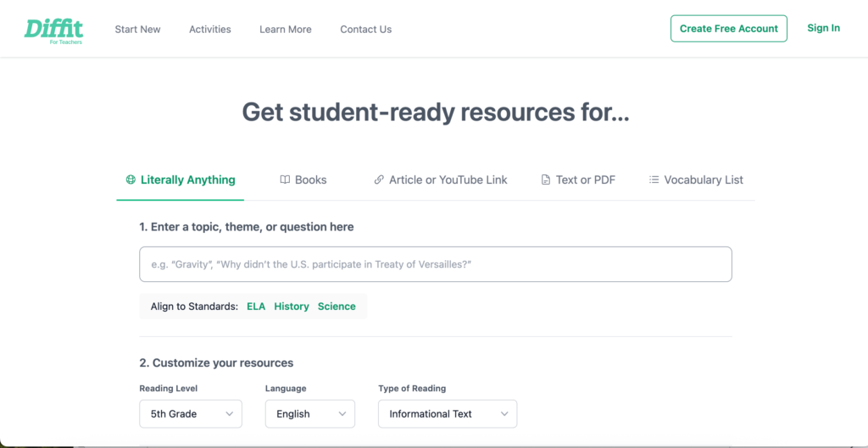Click the globe icon beside Literally Anything
The width and height of the screenshot is (868, 448).
click(131, 180)
